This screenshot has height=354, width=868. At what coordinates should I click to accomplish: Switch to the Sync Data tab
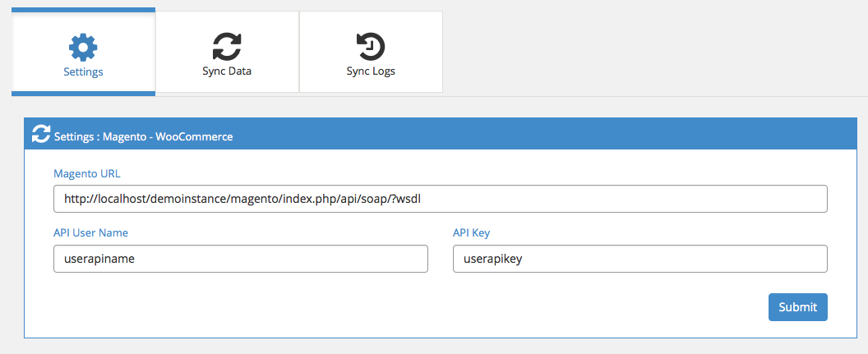(227, 52)
